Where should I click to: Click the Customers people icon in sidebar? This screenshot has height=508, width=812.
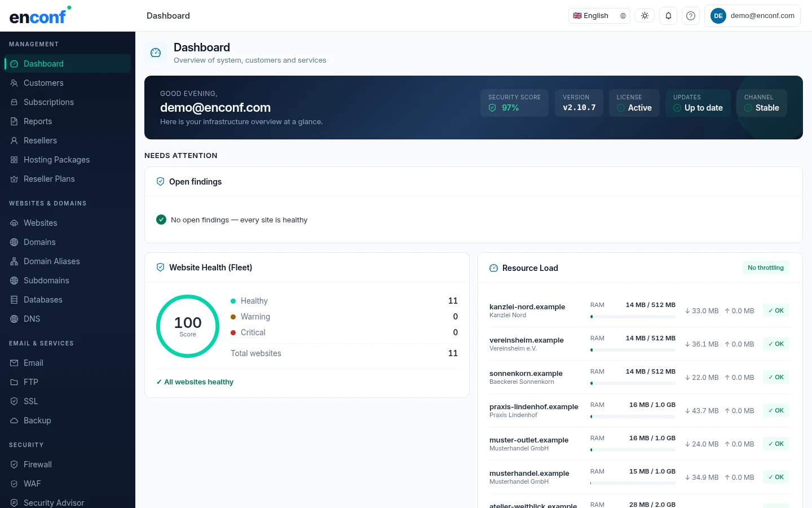point(14,83)
